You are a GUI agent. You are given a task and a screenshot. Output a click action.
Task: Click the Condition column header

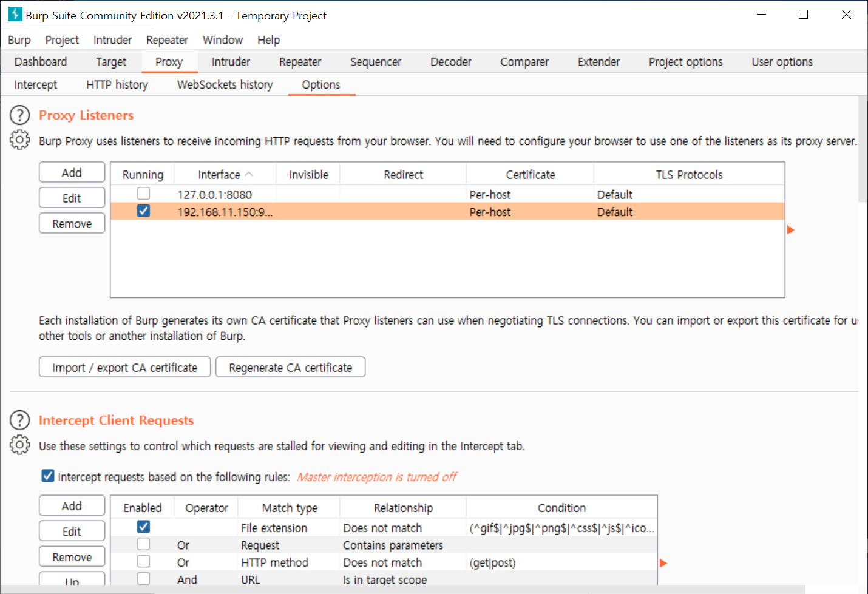coord(561,508)
